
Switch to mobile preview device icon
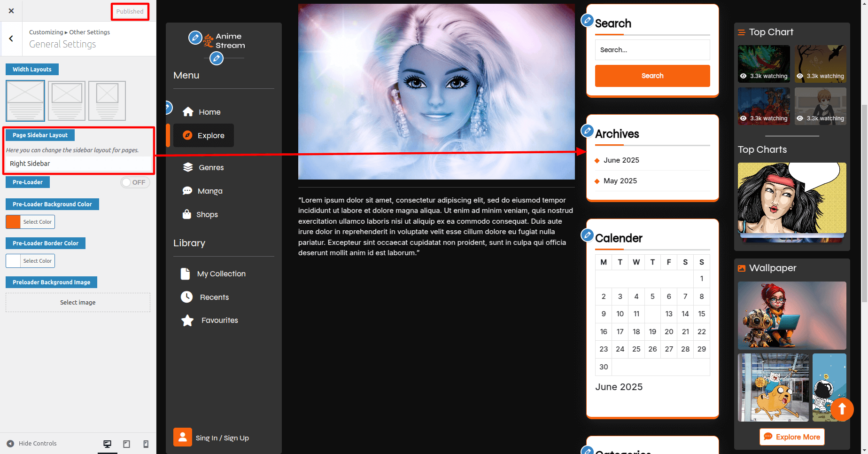pos(146,444)
